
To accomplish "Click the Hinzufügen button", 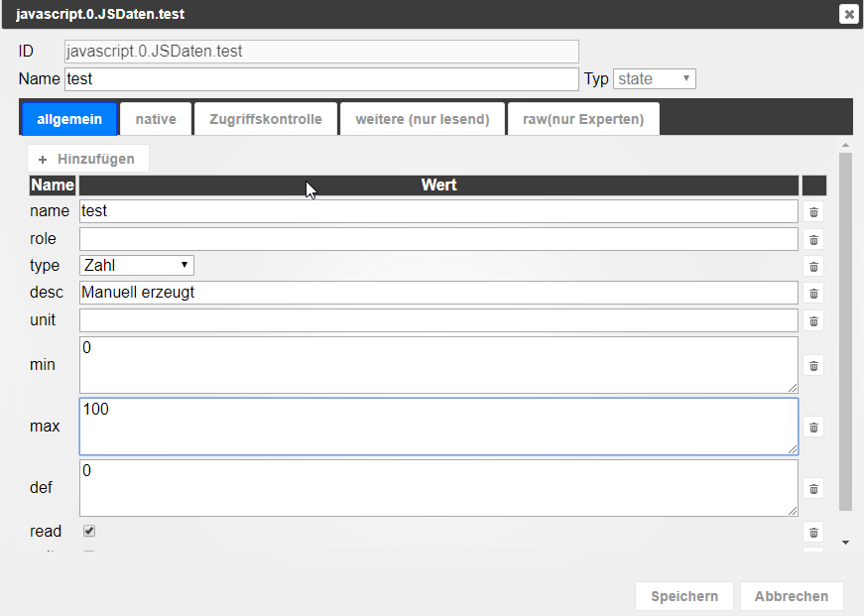I will coord(88,159).
